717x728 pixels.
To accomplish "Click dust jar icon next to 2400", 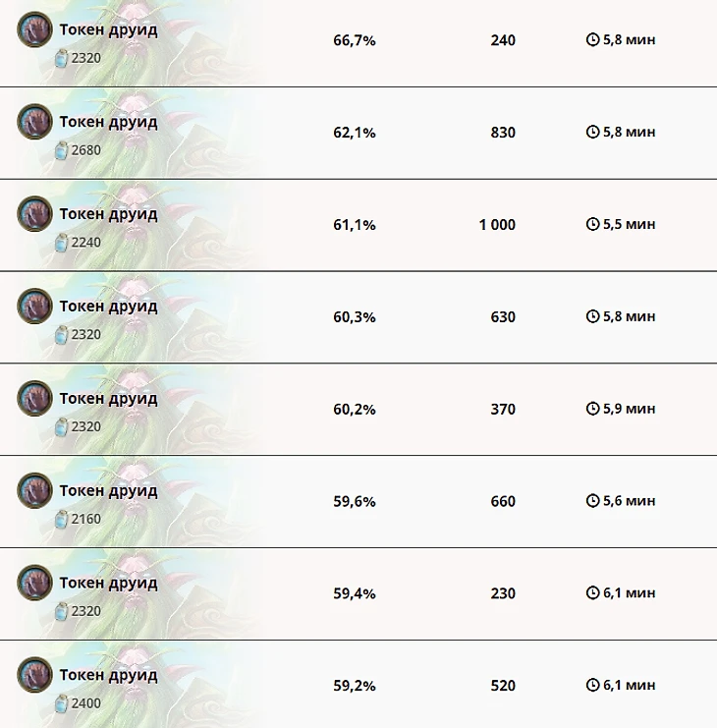I will pyautogui.click(x=61, y=703).
